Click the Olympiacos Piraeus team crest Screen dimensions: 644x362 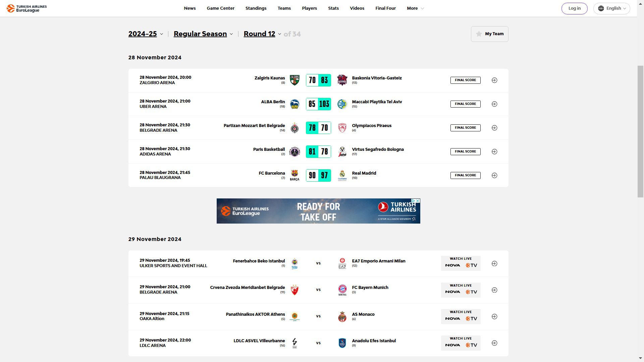tap(342, 128)
